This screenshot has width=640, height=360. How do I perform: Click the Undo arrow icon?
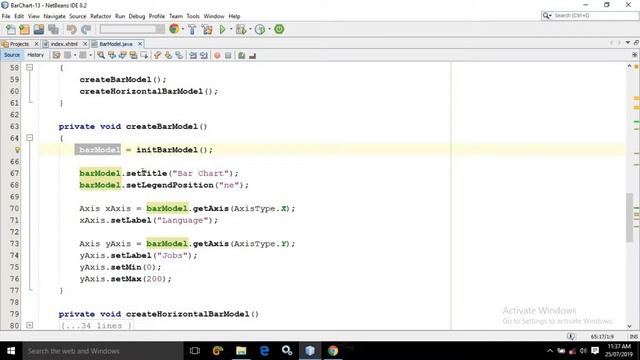pyautogui.click(x=71, y=29)
